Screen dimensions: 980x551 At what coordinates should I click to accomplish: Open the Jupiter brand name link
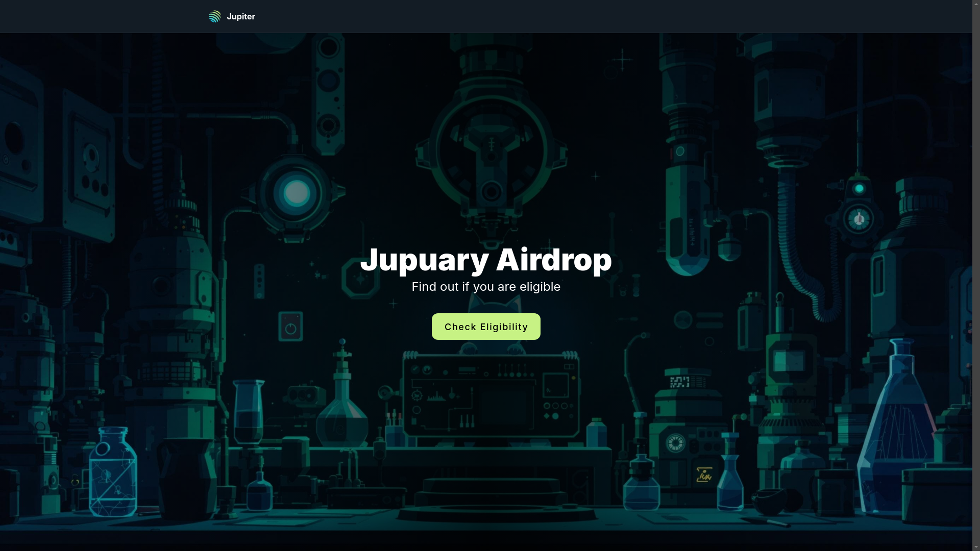241,16
